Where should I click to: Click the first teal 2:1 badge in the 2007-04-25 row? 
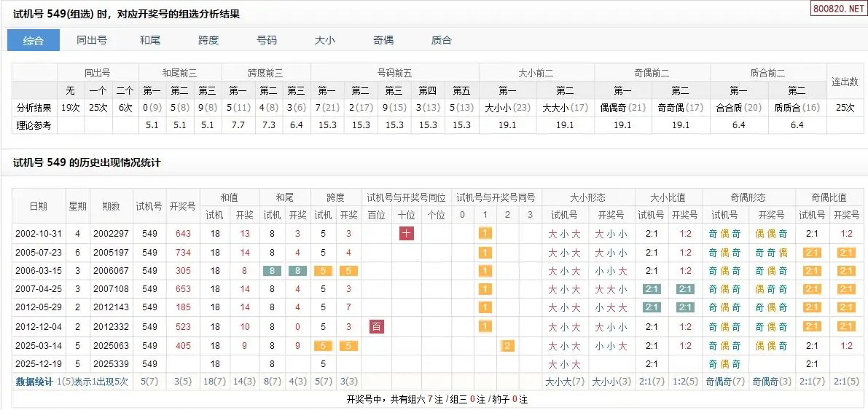tap(652, 289)
